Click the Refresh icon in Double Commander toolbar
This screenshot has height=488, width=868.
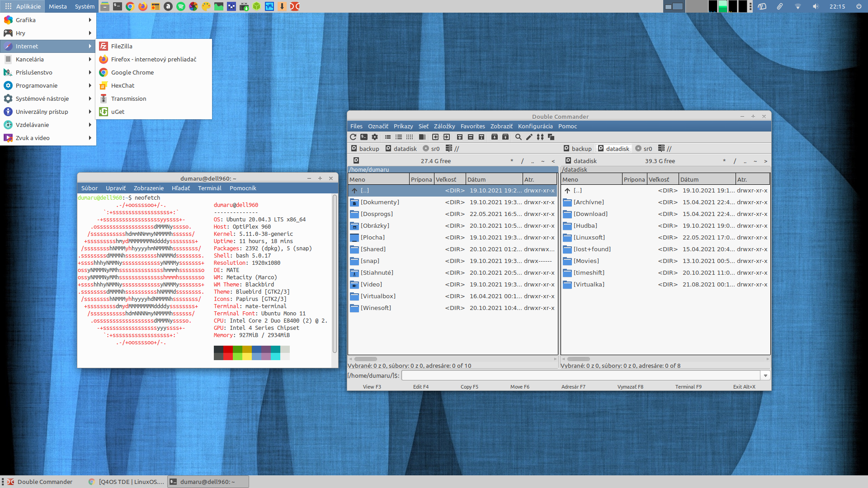(x=353, y=137)
